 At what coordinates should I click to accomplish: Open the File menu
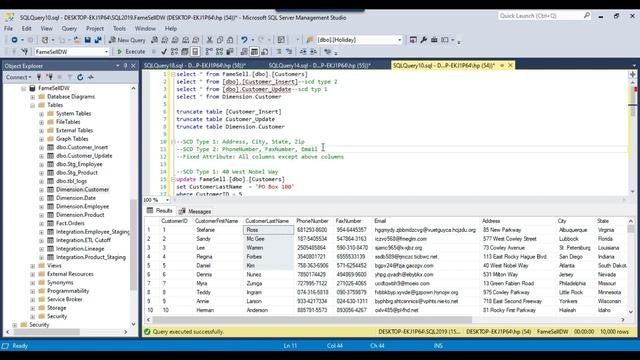point(8,29)
